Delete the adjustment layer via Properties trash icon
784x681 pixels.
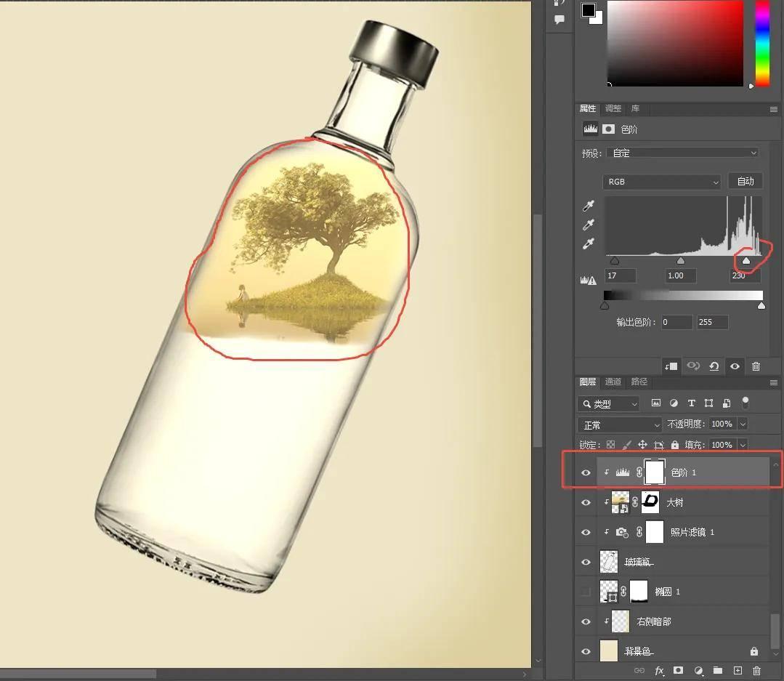756,366
